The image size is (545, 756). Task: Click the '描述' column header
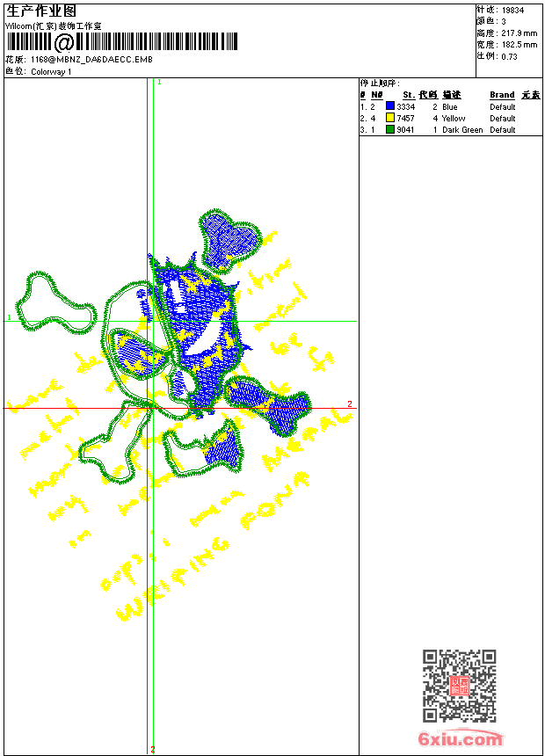[452, 95]
